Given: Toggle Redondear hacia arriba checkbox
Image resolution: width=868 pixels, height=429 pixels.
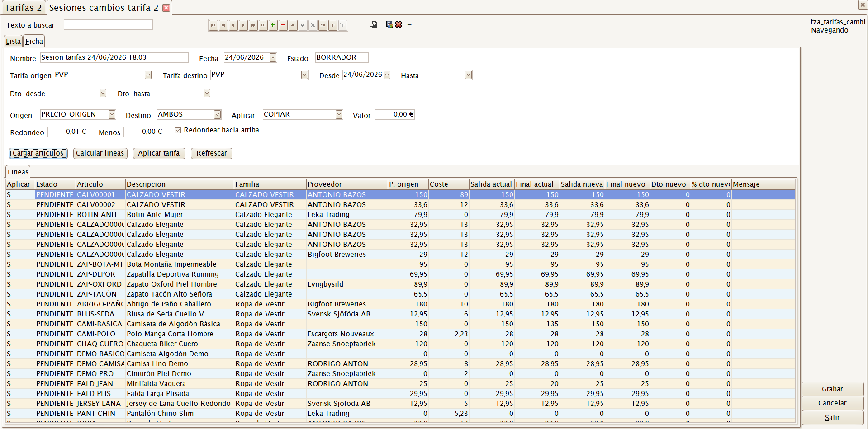Looking at the screenshot, I should (178, 130).
